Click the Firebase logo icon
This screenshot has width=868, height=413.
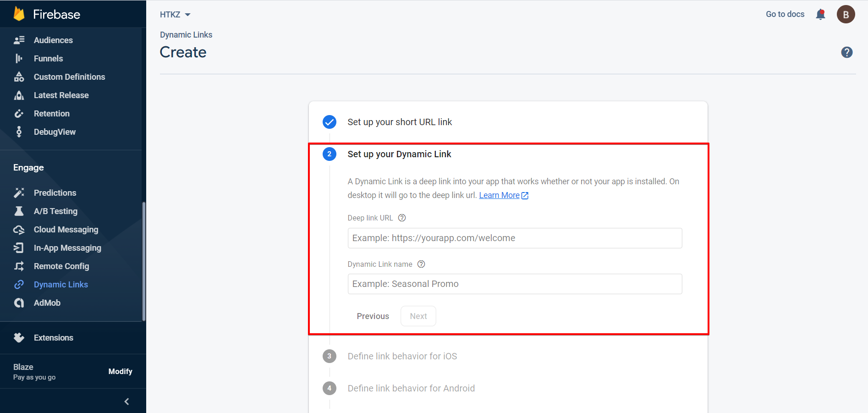coord(19,14)
